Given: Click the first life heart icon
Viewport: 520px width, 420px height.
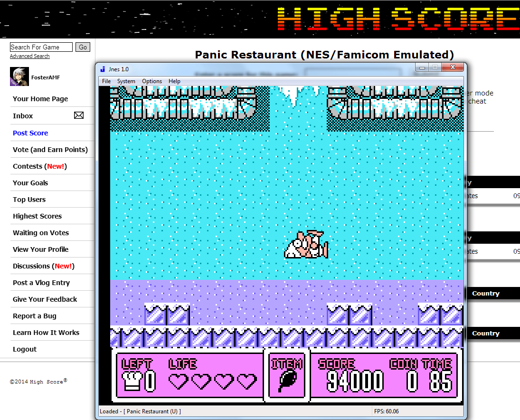Looking at the screenshot, I should [x=179, y=381].
